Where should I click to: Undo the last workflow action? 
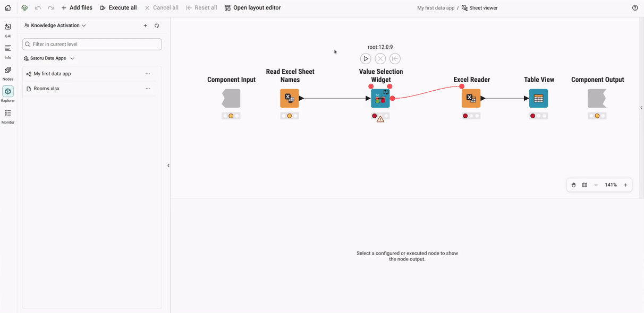38,8
